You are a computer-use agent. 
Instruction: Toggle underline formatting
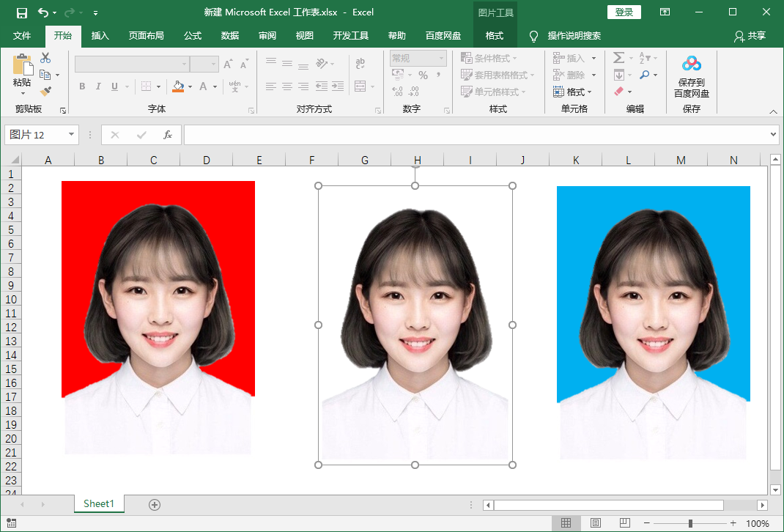114,86
